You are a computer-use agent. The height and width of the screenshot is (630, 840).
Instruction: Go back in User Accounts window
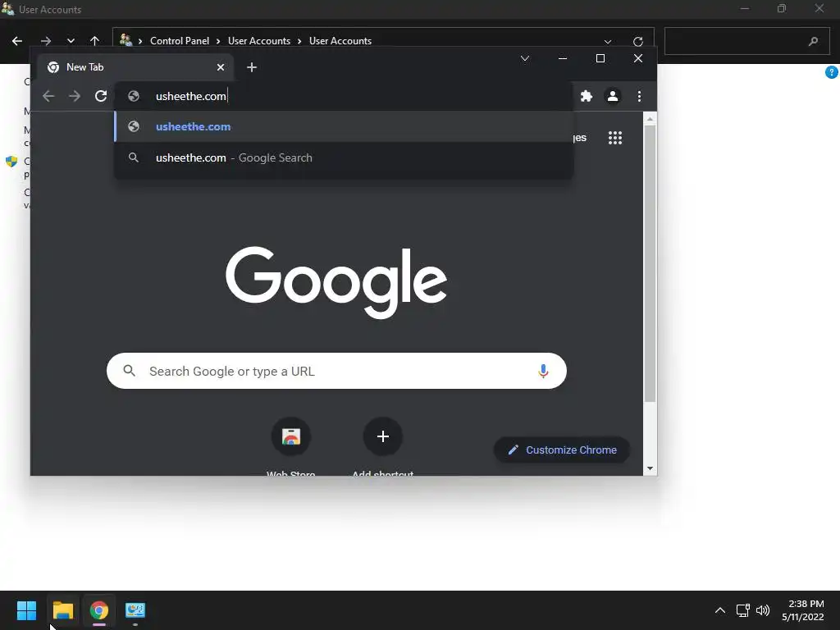(x=17, y=41)
